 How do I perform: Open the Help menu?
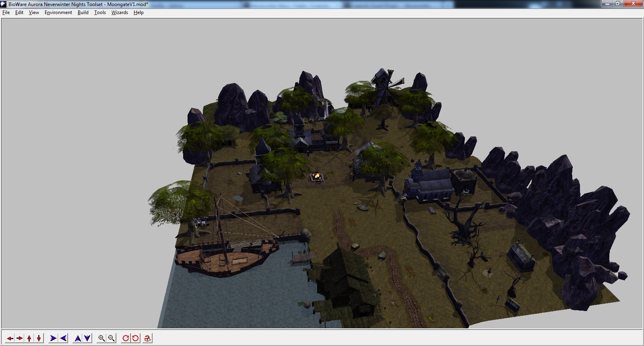click(138, 12)
